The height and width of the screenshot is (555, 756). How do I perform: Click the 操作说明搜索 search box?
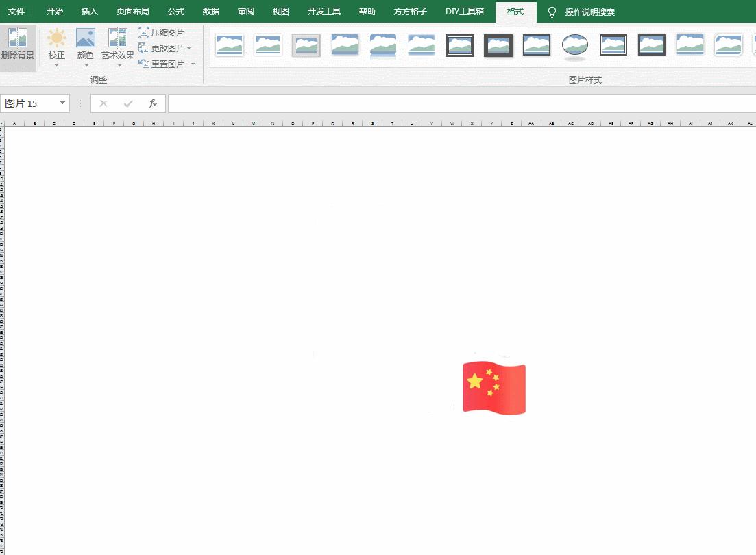[589, 12]
